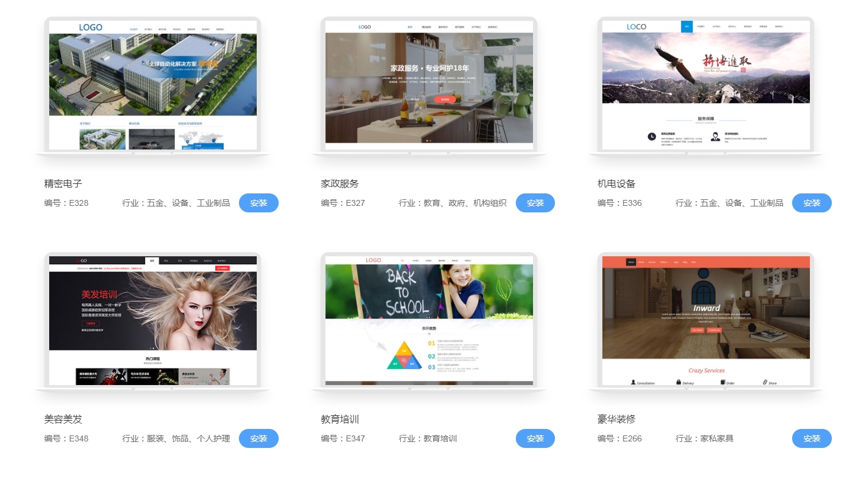
Task: Preview the Back to School thumbnail
Action: tap(429, 320)
